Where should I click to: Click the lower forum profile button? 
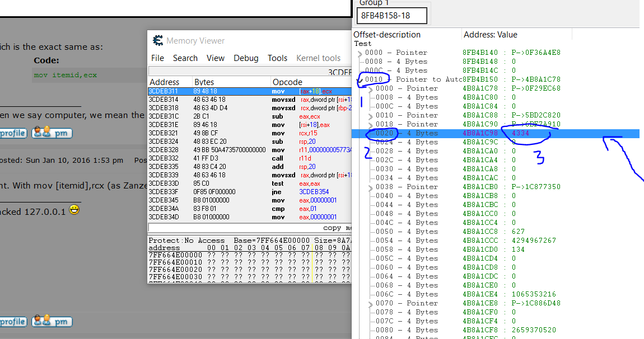(12, 322)
